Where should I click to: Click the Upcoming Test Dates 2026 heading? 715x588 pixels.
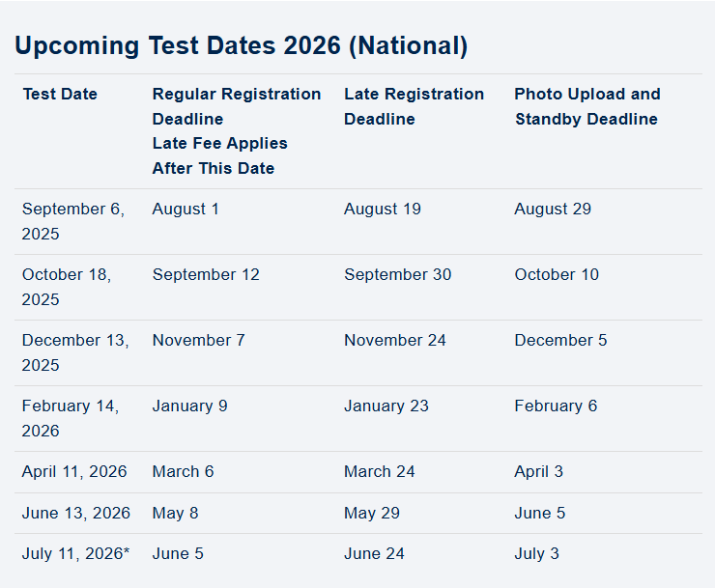(x=242, y=45)
